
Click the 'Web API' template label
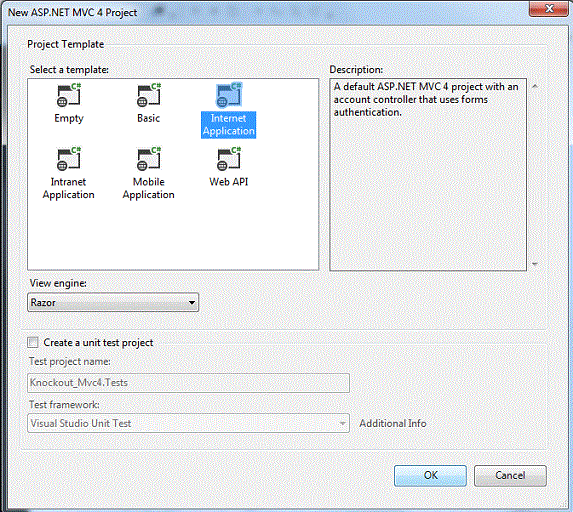(229, 182)
